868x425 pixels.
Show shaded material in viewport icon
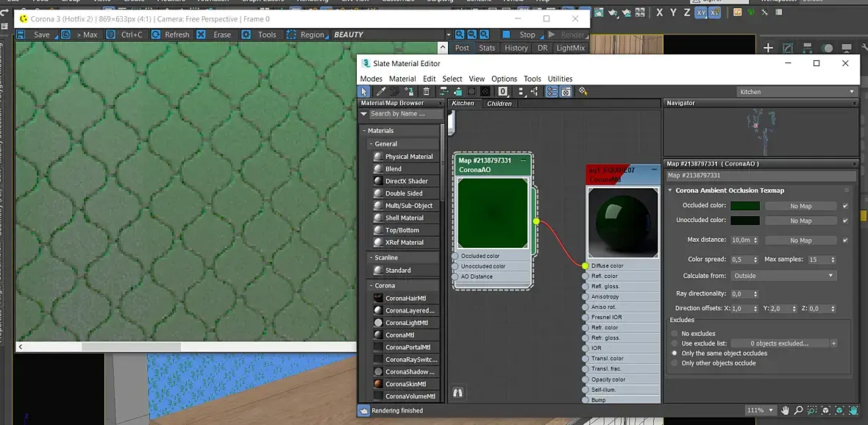[471, 91]
